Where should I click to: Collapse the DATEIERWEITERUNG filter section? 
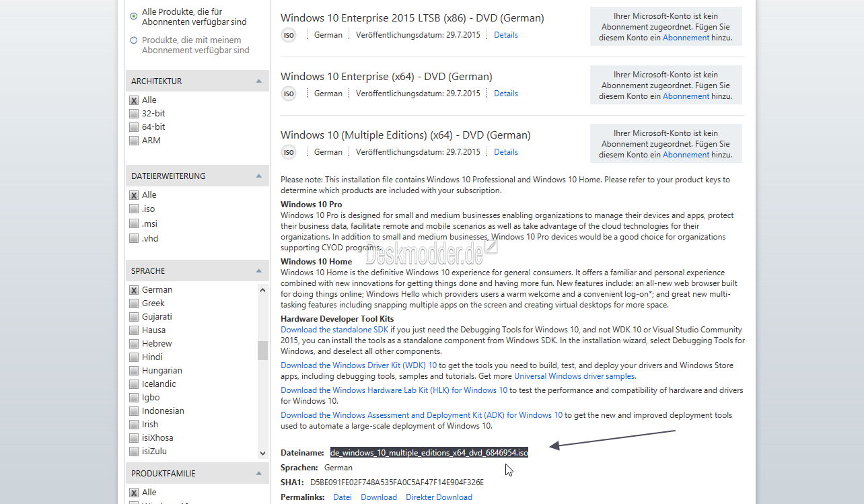click(x=258, y=176)
